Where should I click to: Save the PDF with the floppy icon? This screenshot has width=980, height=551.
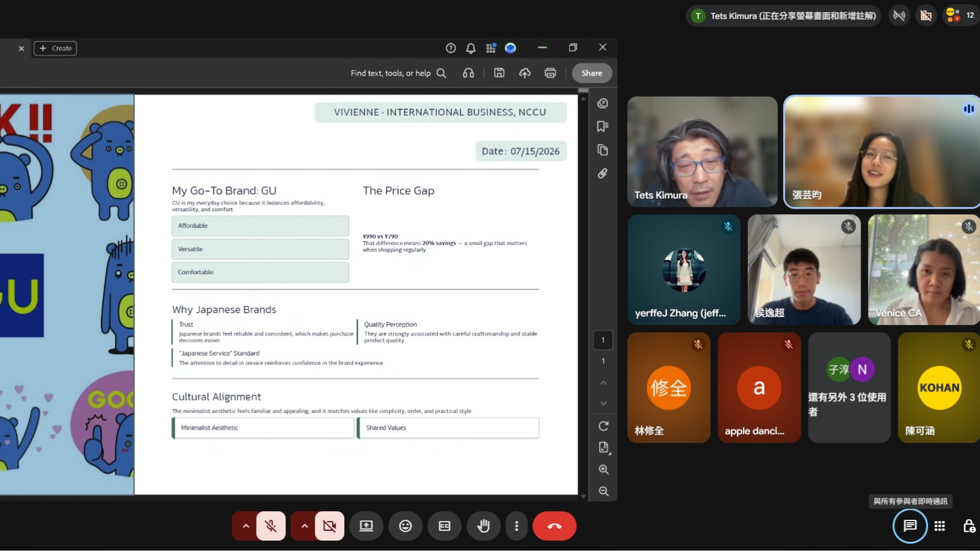(499, 73)
